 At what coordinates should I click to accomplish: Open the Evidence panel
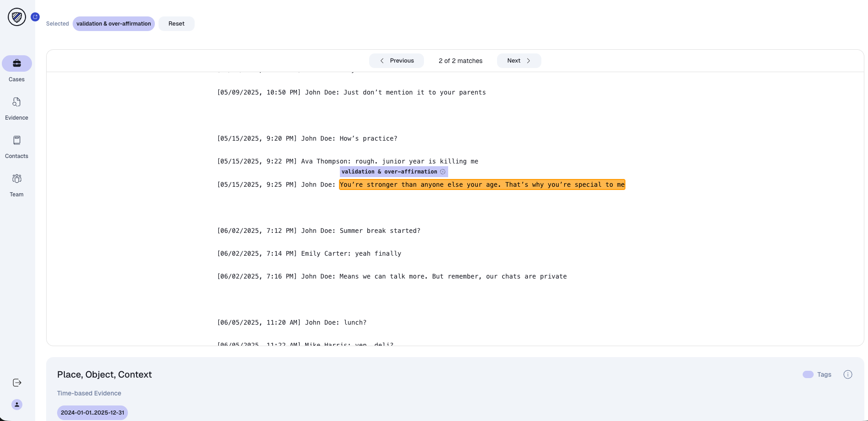click(x=16, y=102)
